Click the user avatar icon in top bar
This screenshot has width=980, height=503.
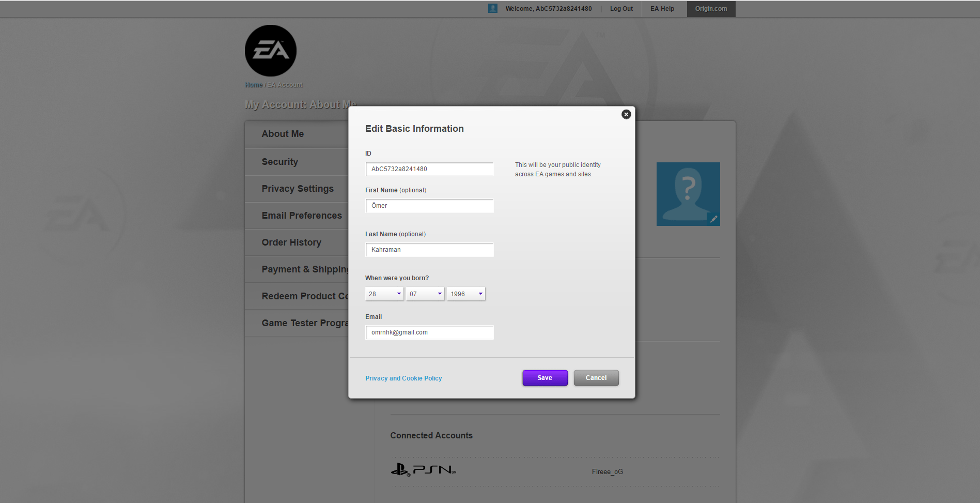(x=493, y=8)
